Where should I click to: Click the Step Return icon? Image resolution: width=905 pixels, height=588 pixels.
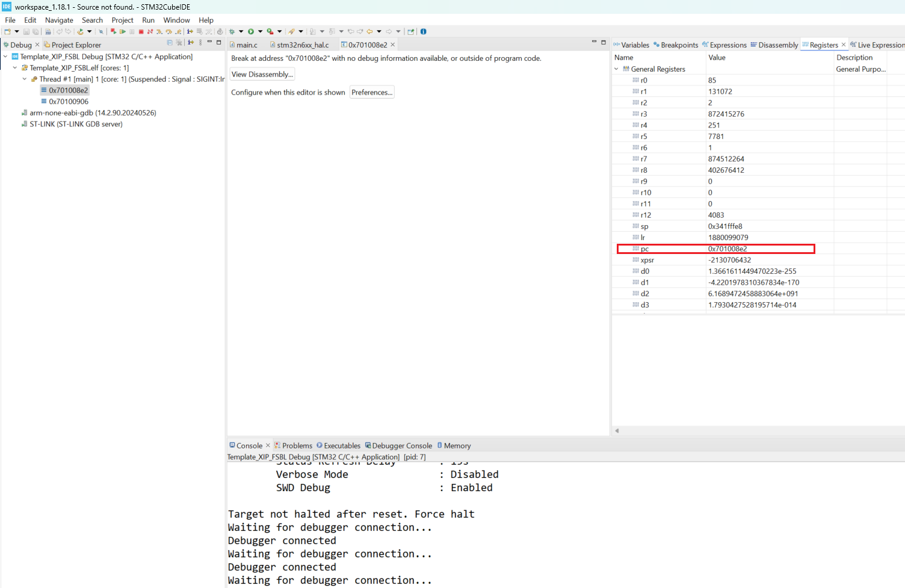tap(178, 31)
